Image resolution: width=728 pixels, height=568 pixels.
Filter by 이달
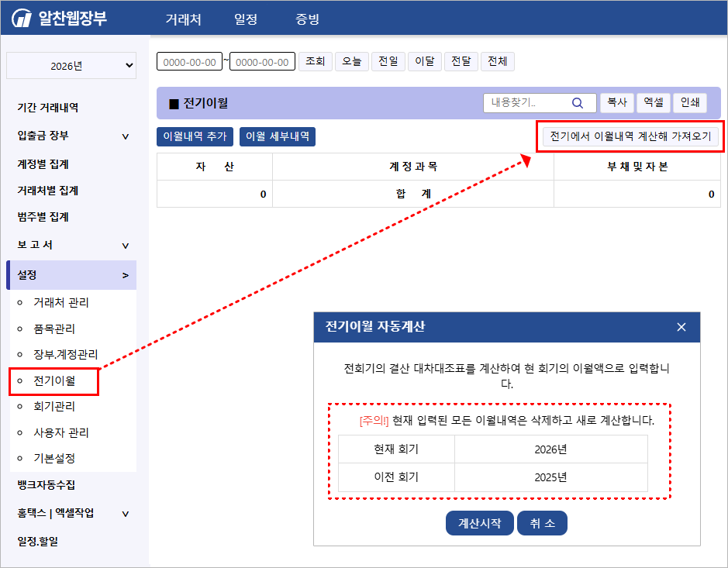(424, 61)
